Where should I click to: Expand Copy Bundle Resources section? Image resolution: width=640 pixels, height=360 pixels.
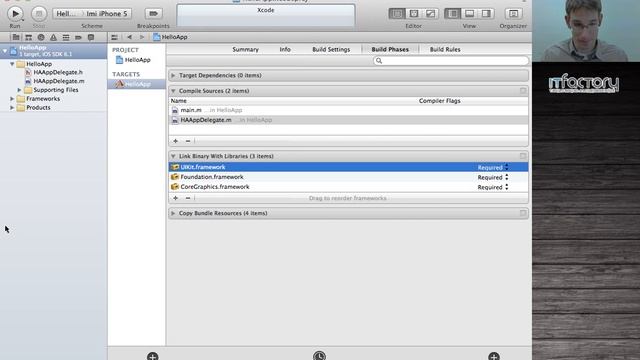[x=173, y=213]
